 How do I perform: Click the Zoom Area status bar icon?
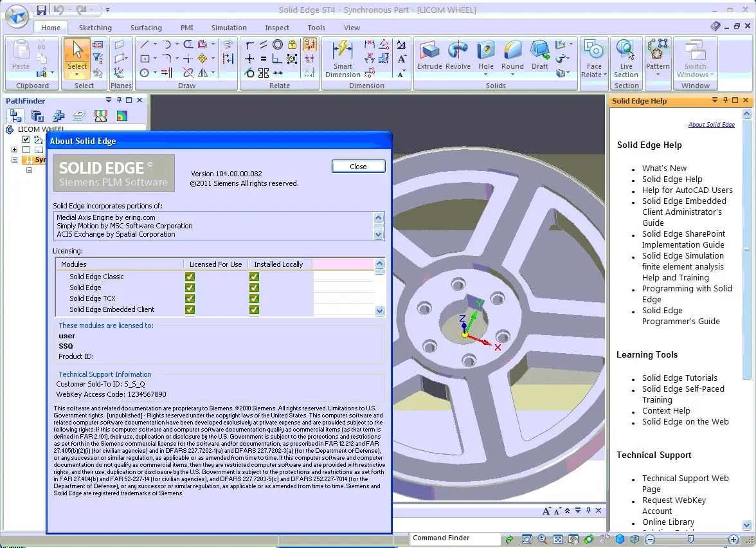click(x=527, y=539)
